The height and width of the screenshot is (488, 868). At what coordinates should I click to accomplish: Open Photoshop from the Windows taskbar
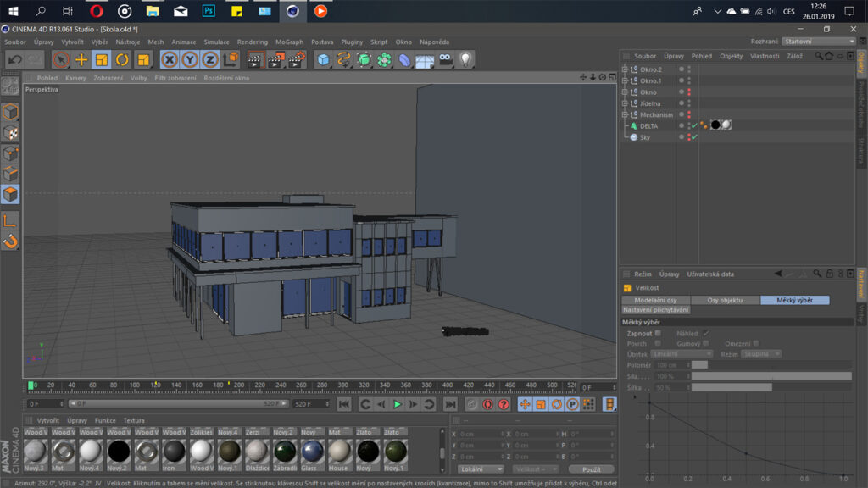click(x=208, y=11)
